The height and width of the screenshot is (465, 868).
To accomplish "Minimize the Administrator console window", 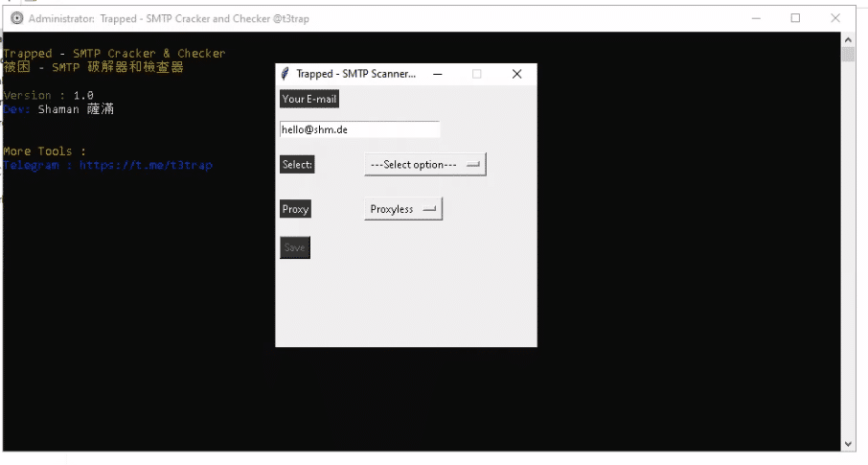I will point(756,18).
